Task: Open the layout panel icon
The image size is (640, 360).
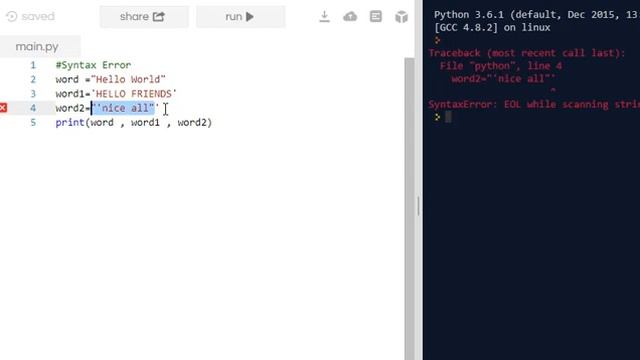Action: click(376, 16)
